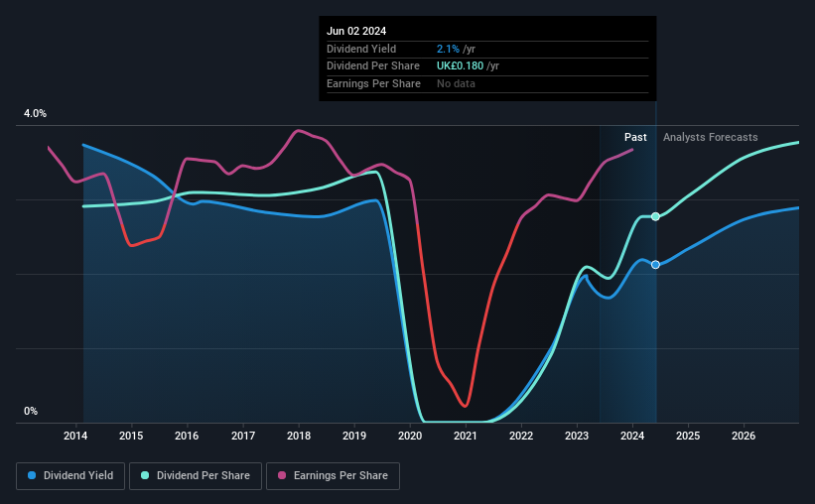Image resolution: width=815 pixels, height=504 pixels.
Task: Click the 2020 x-axis label
Action: click(x=410, y=436)
